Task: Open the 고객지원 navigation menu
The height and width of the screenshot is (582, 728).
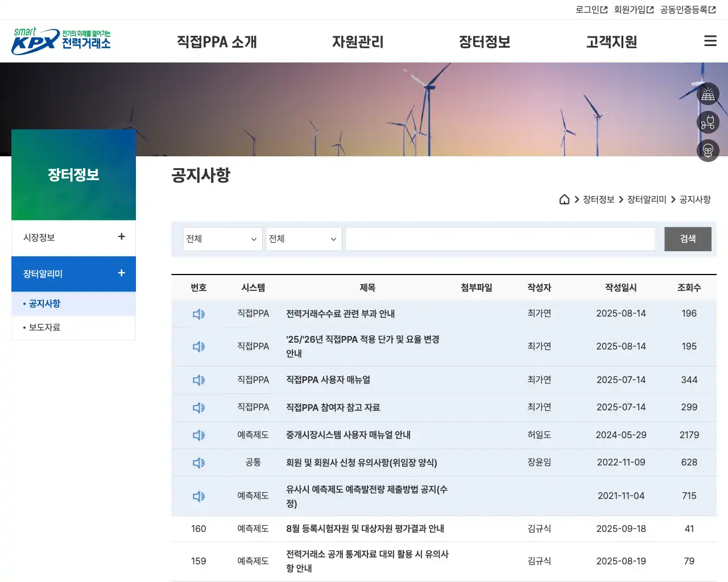Action: 611,41
